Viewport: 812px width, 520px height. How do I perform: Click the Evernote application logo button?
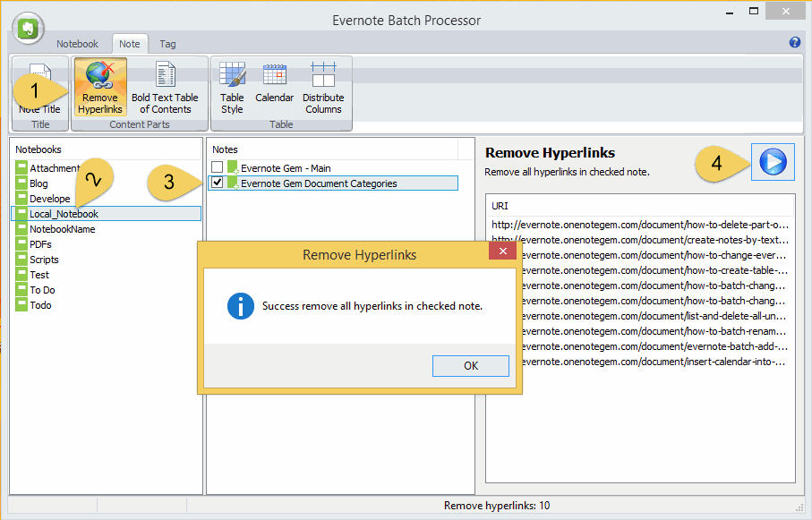[29, 29]
